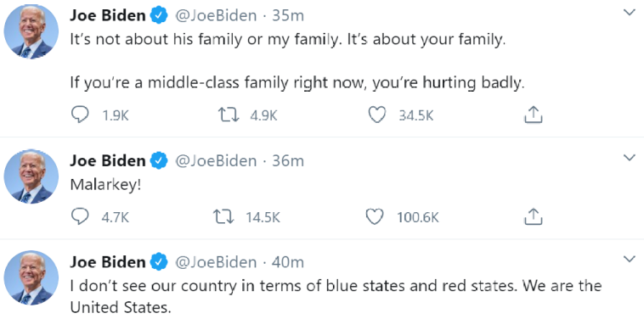The image size is (644, 319).
Task: Open Joe Biden's avatar on the 35m tweet
Action: [x=31, y=31]
